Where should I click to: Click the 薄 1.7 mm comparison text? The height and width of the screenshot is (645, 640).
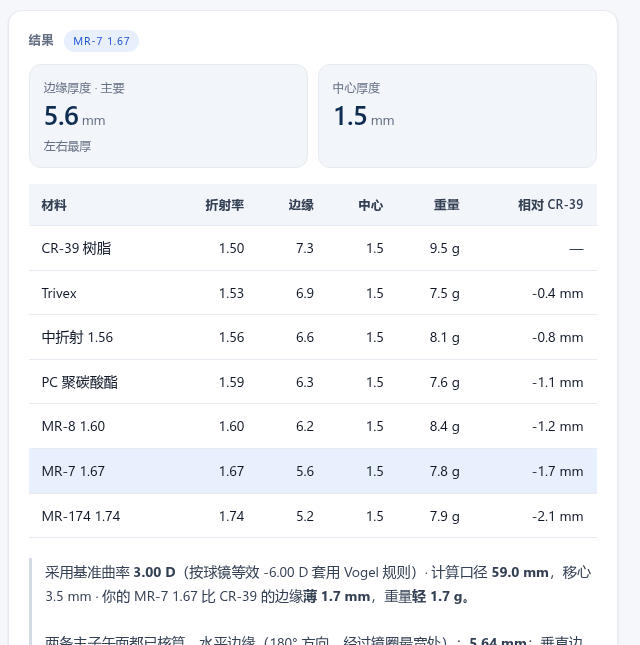(337, 596)
